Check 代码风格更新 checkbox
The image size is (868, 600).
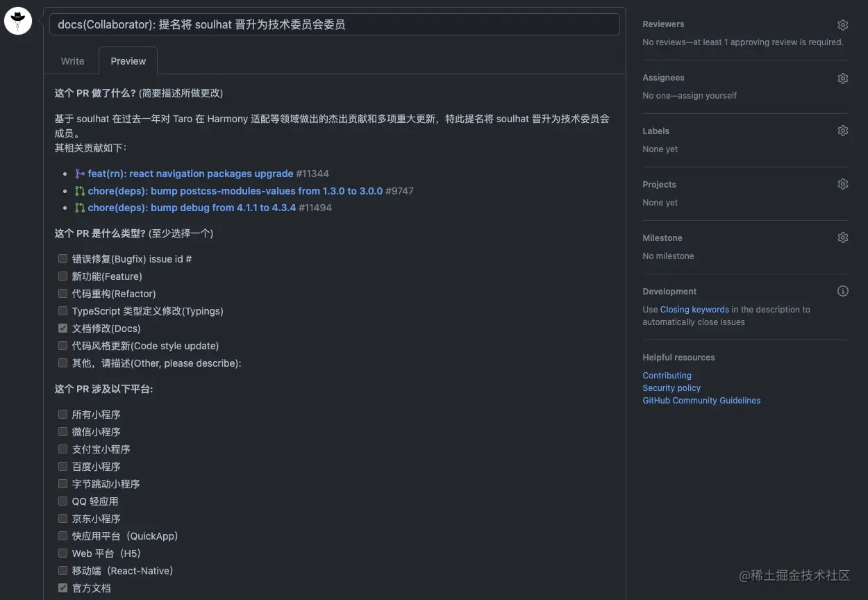tap(62, 345)
